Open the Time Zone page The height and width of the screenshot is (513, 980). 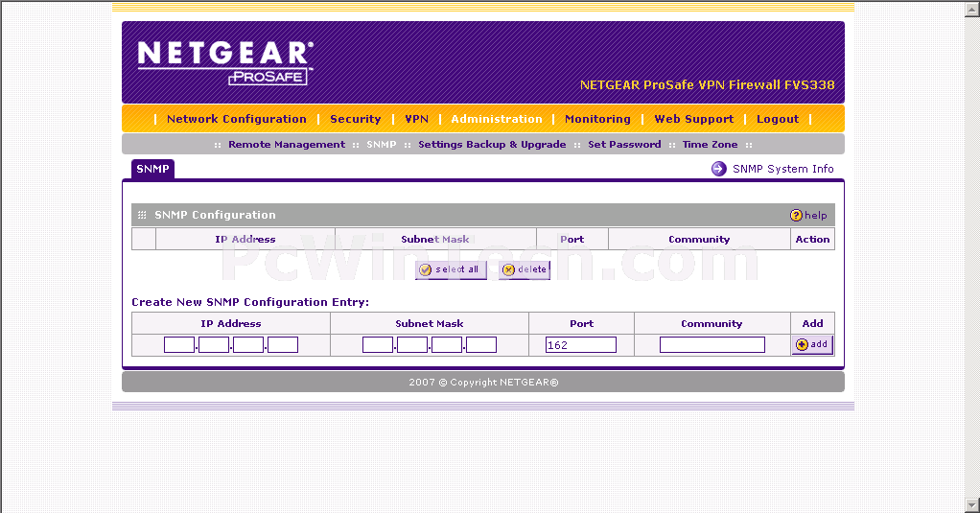click(x=710, y=145)
